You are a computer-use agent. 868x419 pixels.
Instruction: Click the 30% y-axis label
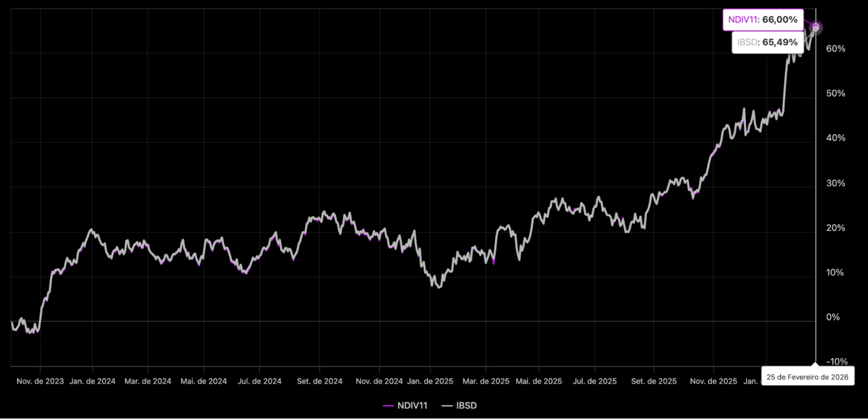835,183
